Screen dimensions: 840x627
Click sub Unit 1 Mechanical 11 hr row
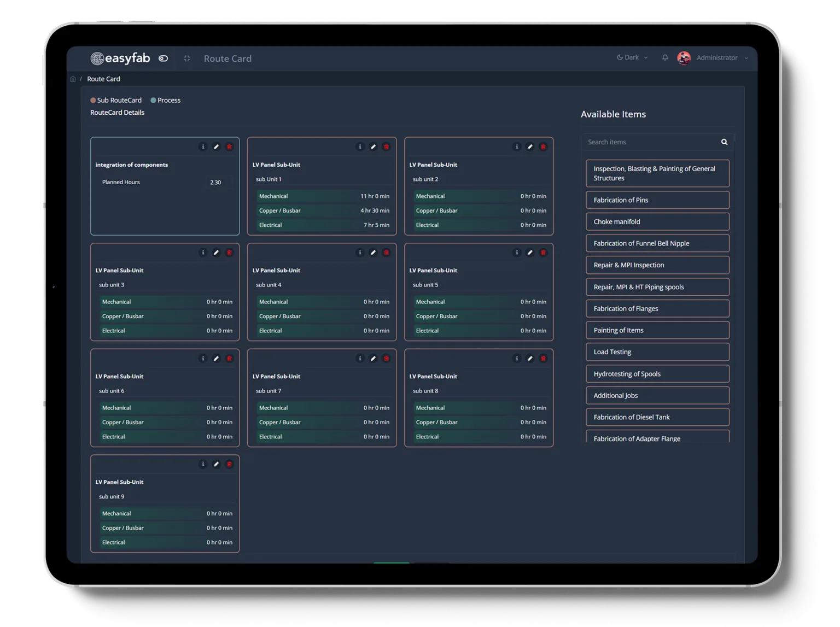pyautogui.click(x=324, y=196)
